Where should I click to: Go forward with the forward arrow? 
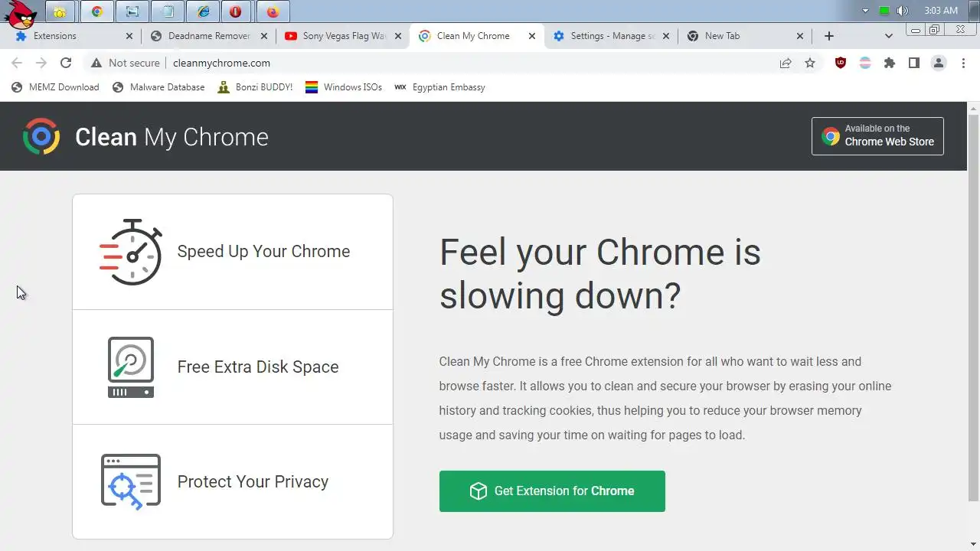(41, 63)
